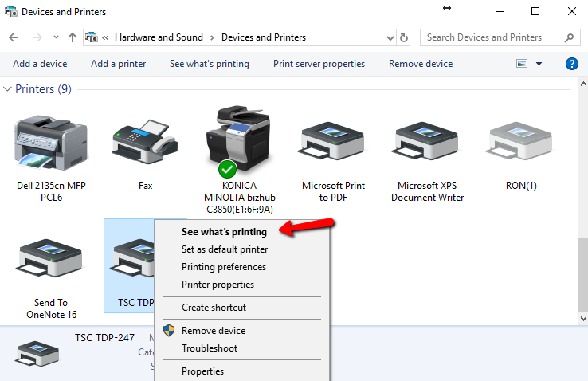Expand the hidden breadcrumb path chevrons
588x381 pixels.
(x=105, y=37)
